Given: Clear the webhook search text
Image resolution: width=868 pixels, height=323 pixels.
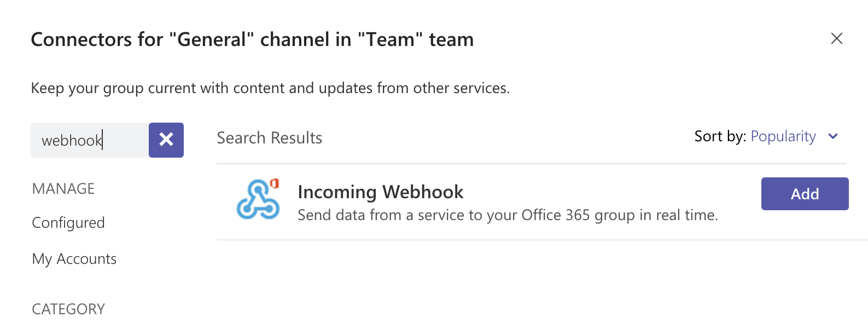Looking at the screenshot, I should 166,140.
